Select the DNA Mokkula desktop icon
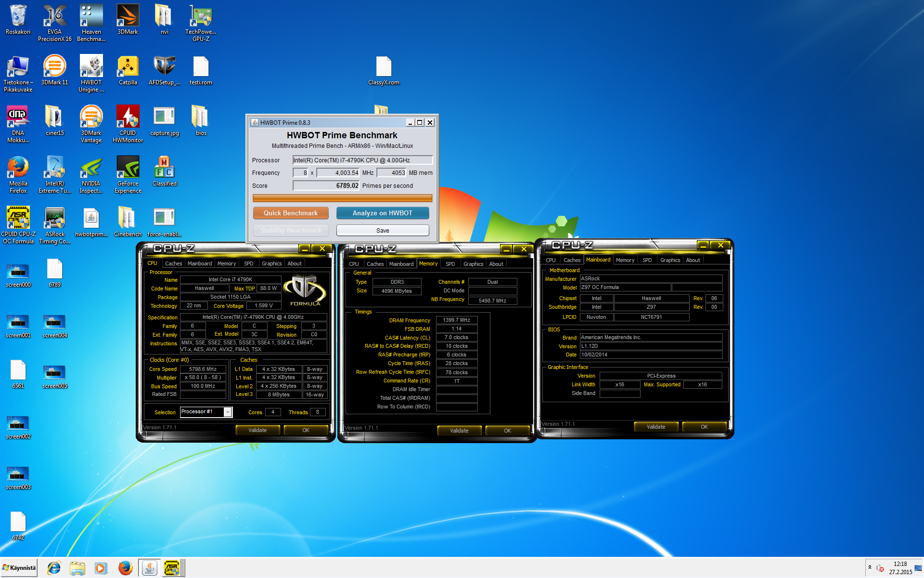The image size is (924, 578). pos(18,124)
